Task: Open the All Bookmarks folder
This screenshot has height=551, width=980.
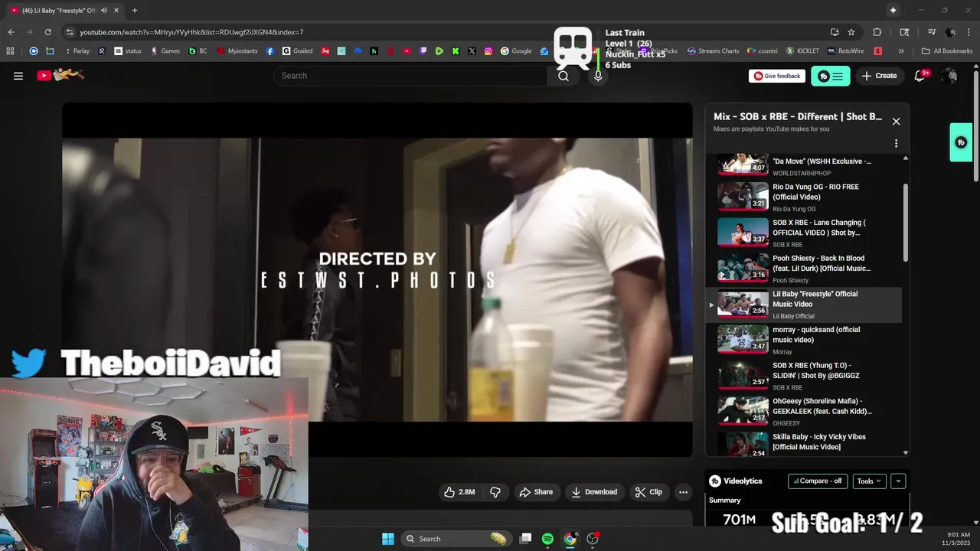Action: pos(947,51)
